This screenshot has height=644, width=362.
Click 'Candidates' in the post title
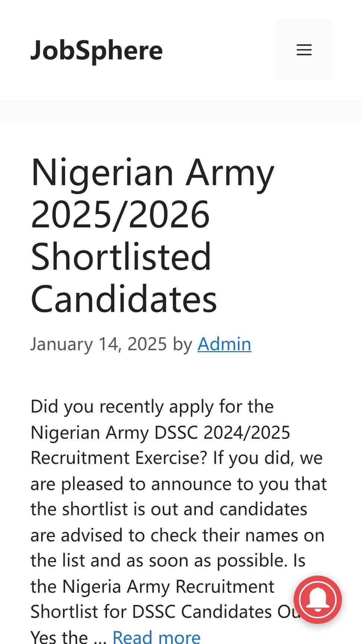124,299
